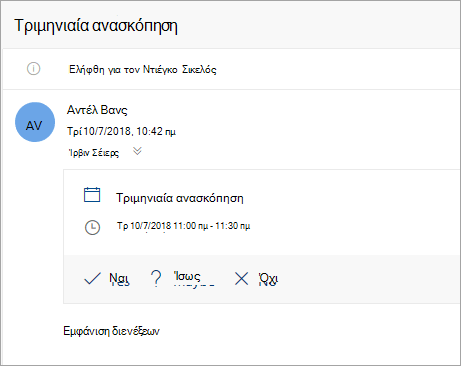Accept the meeting with the Ναι checkmark
Screen dimensions: 461x366
click(x=107, y=278)
